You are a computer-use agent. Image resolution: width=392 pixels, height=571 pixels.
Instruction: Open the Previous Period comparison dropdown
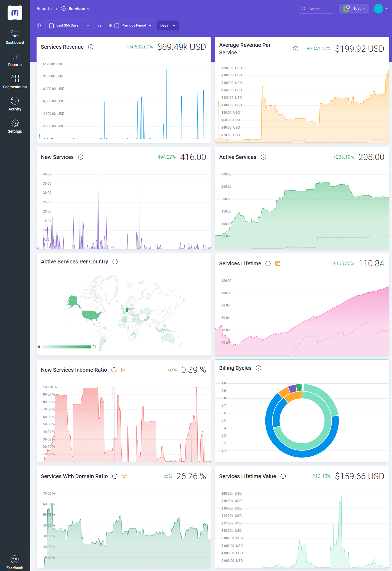(130, 25)
